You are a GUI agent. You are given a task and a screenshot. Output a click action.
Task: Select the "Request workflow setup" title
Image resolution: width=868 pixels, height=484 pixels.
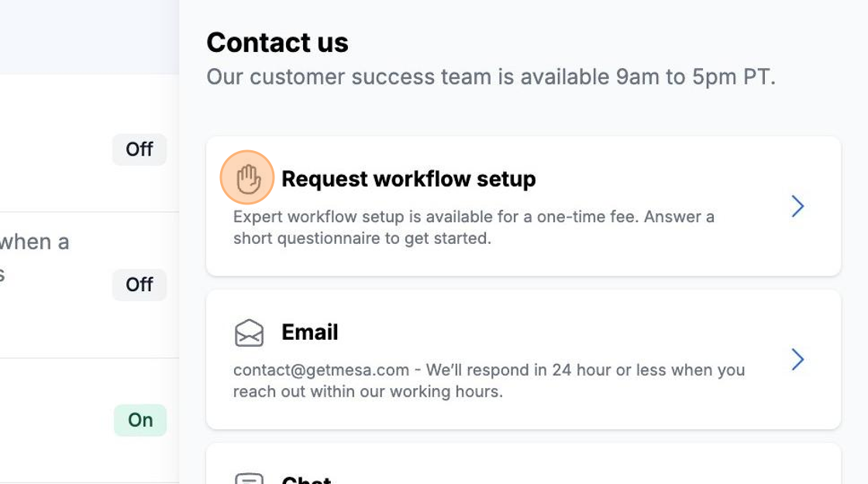[x=408, y=179]
